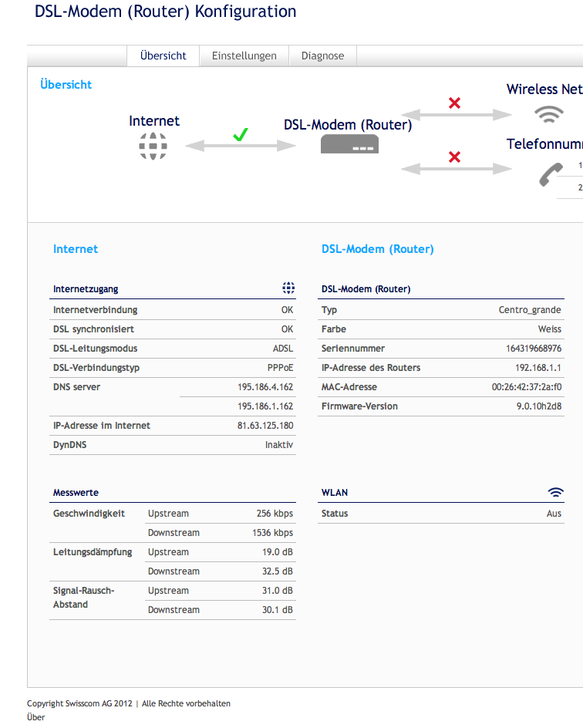Click the telephone handset icon
The image size is (583, 728).
[x=550, y=175]
